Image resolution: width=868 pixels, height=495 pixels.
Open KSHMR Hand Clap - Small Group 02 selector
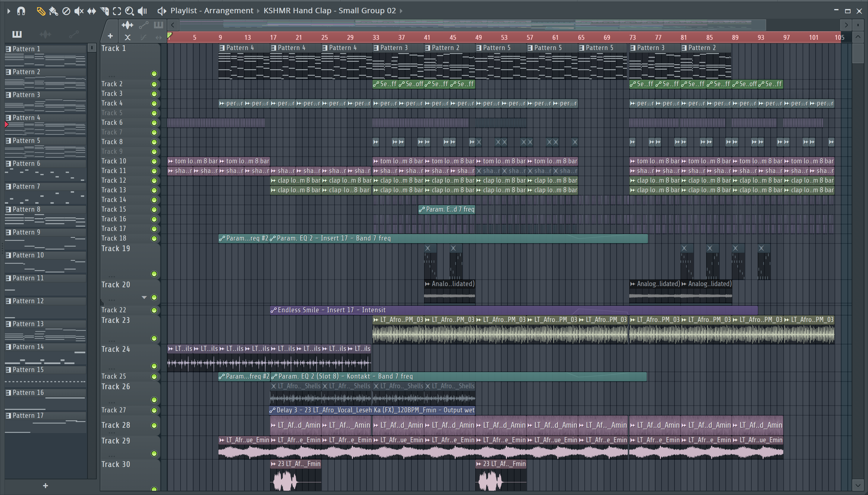pos(330,11)
